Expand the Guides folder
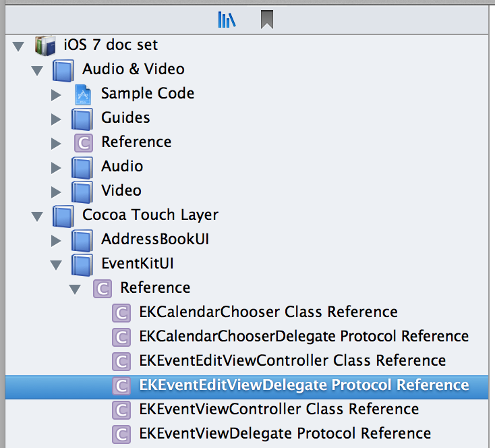The image size is (495, 448). tap(56, 118)
